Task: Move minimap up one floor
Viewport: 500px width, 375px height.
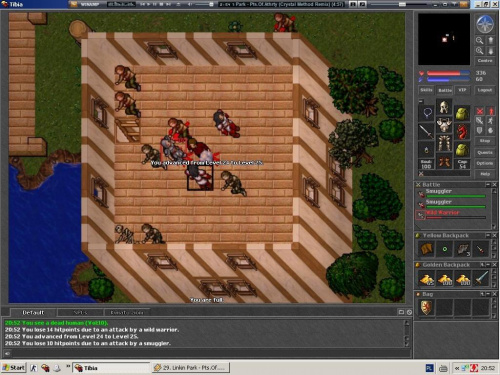Action: [491, 40]
